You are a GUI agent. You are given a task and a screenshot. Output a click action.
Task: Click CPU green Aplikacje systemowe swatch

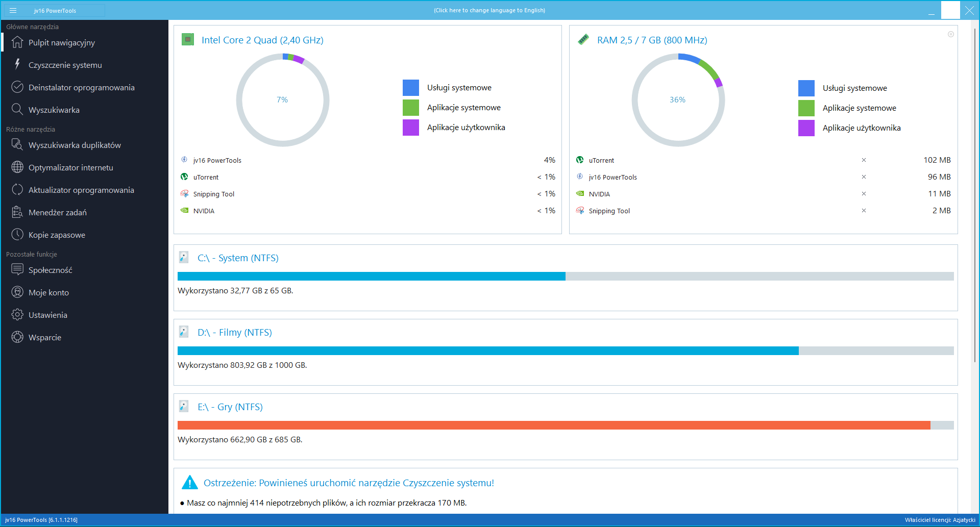coord(411,108)
